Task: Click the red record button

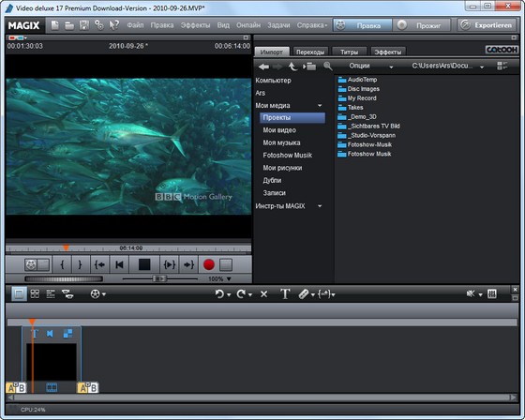Action: tap(209, 264)
